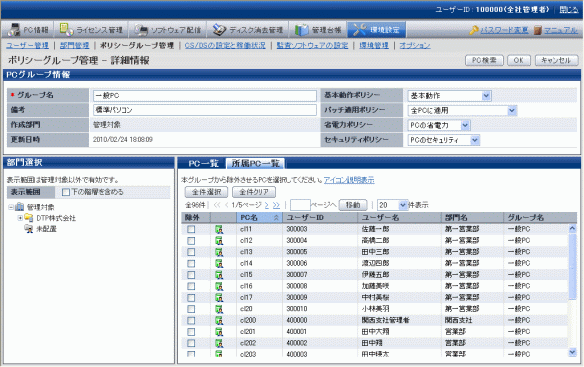584x367 pixels.
Task: Click the 備考 input field
Action: click(205, 110)
